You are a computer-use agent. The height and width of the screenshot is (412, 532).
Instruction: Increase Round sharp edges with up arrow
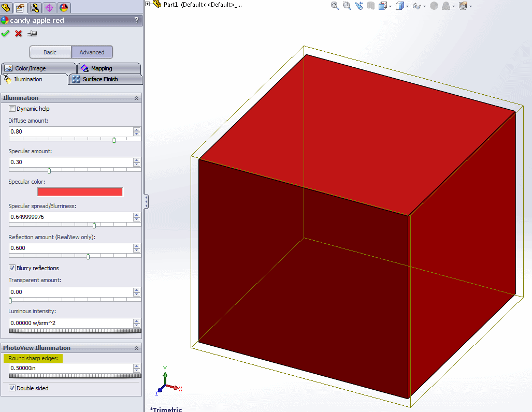click(x=137, y=366)
